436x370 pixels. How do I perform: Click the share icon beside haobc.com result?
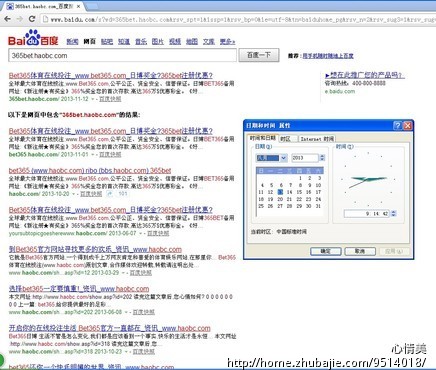(109, 194)
